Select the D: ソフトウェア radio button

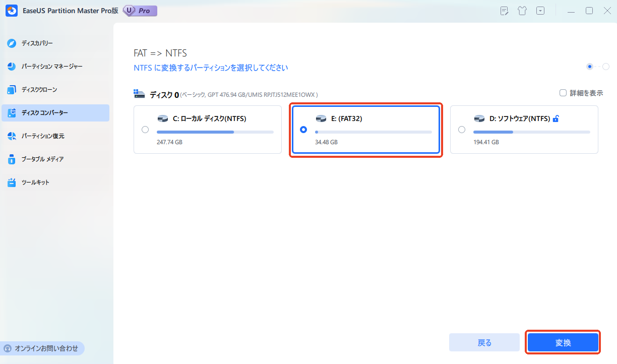(x=461, y=129)
